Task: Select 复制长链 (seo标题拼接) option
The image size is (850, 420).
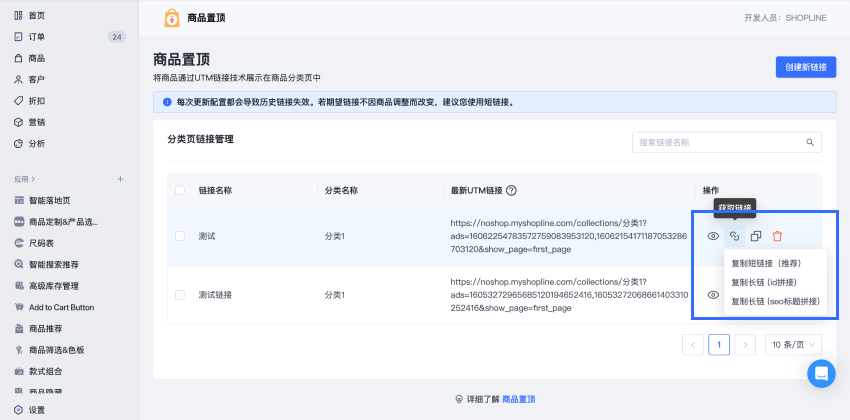Action: [775, 300]
